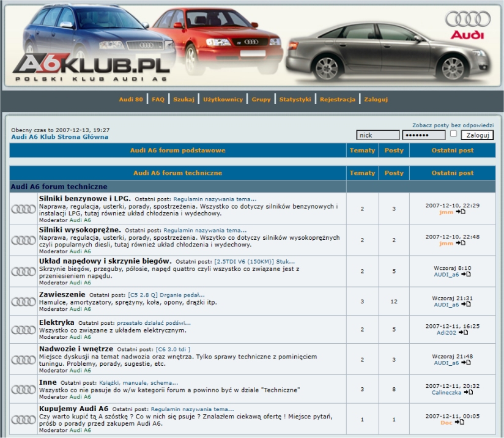Open Grupy in the navigation bar
This screenshot has width=504, height=438.
261,99
